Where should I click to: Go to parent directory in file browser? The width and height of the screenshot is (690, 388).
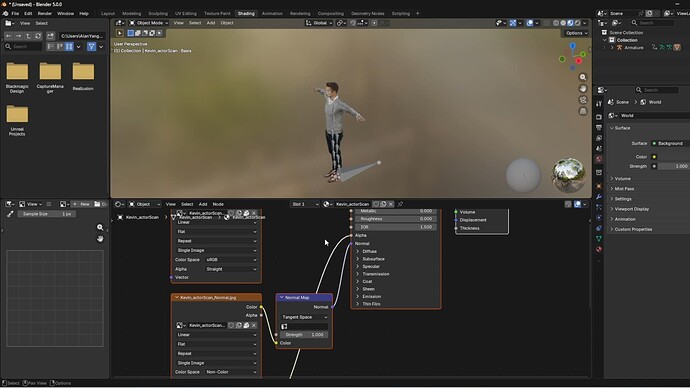[x=28, y=36]
